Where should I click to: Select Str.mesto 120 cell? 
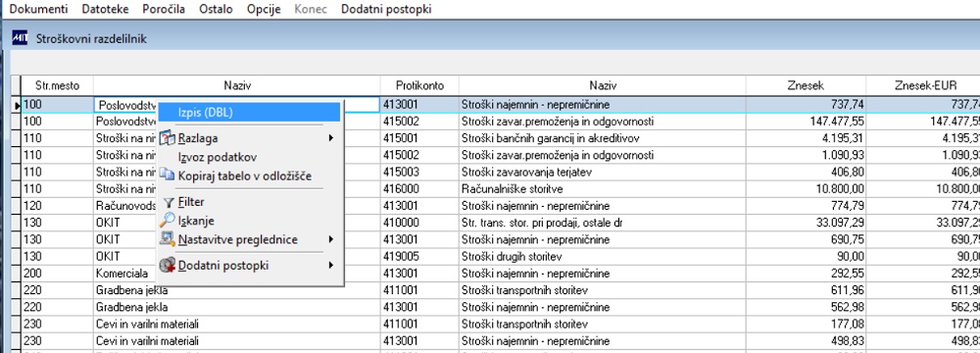pyautogui.click(x=57, y=205)
